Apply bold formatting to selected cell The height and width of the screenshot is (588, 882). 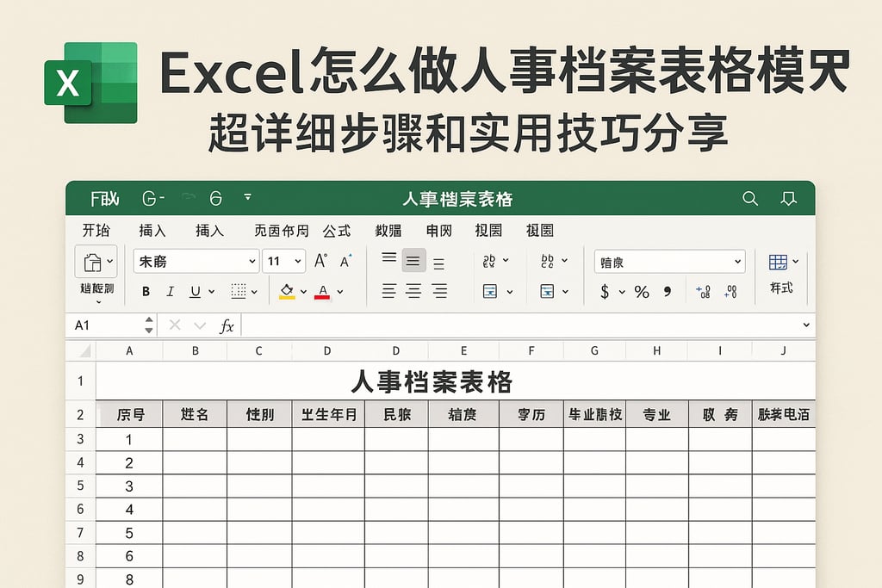(x=145, y=291)
